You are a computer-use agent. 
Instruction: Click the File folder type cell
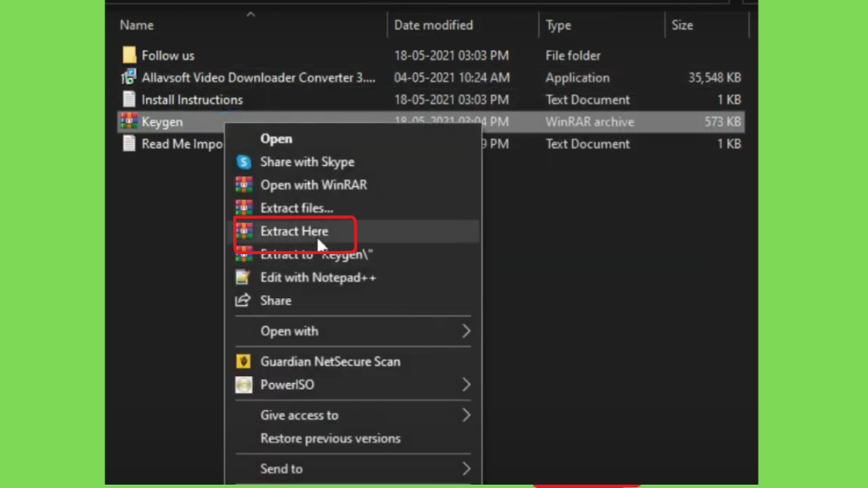(573, 55)
